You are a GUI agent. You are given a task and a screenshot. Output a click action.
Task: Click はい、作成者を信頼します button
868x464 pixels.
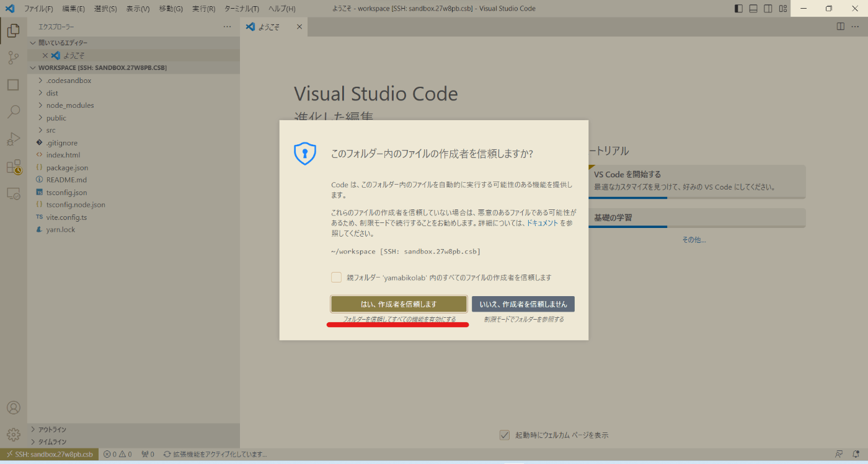[x=399, y=304]
